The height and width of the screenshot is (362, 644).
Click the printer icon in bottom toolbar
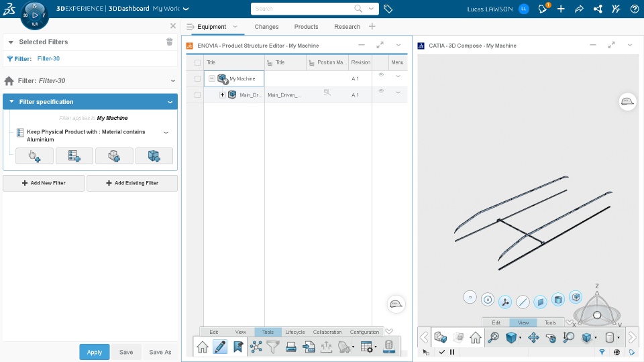(x=290, y=347)
